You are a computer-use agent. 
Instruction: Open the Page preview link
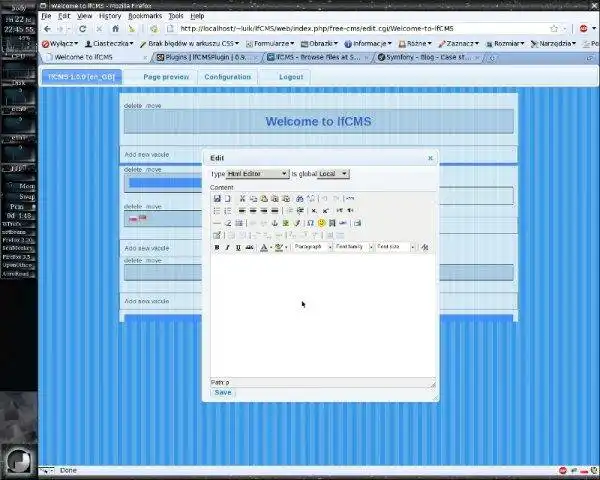(x=166, y=77)
